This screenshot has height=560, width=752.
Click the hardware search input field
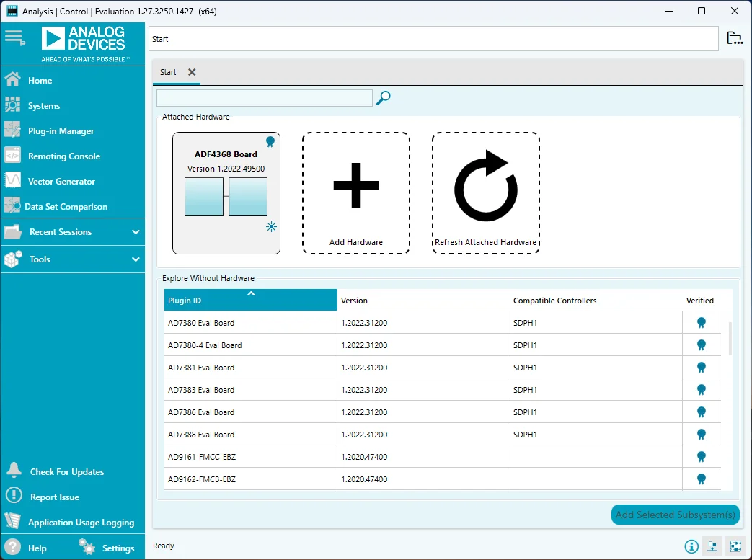click(264, 98)
